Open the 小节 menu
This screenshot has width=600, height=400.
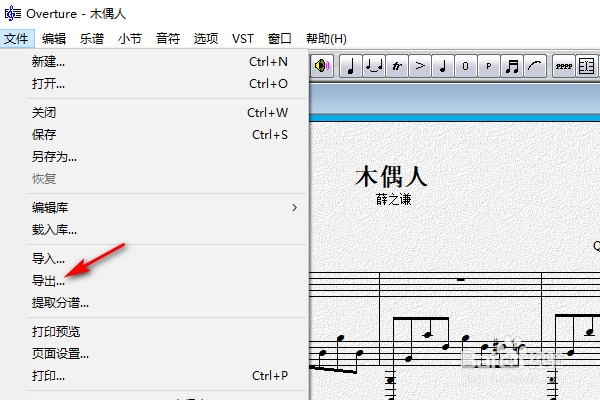point(130,39)
